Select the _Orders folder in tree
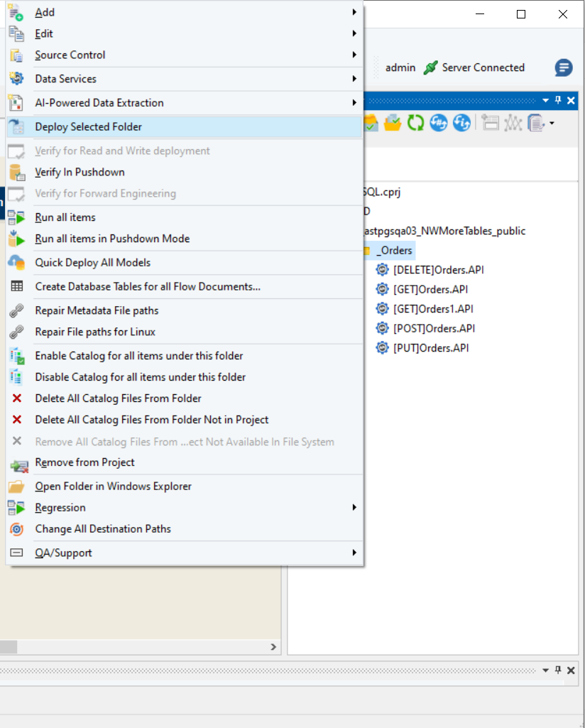This screenshot has width=585, height=728. coord(394,251)
